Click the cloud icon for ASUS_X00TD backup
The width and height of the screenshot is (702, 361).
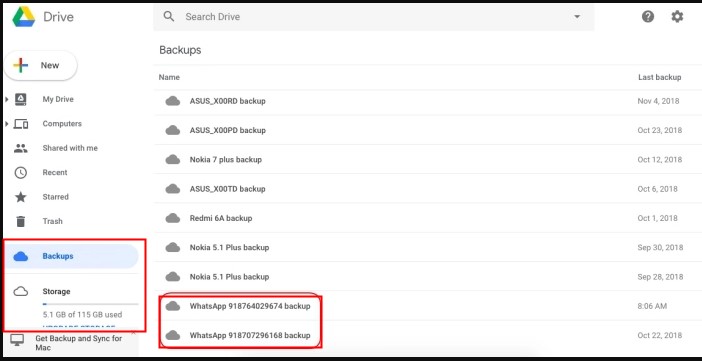[x=173, y=189]
